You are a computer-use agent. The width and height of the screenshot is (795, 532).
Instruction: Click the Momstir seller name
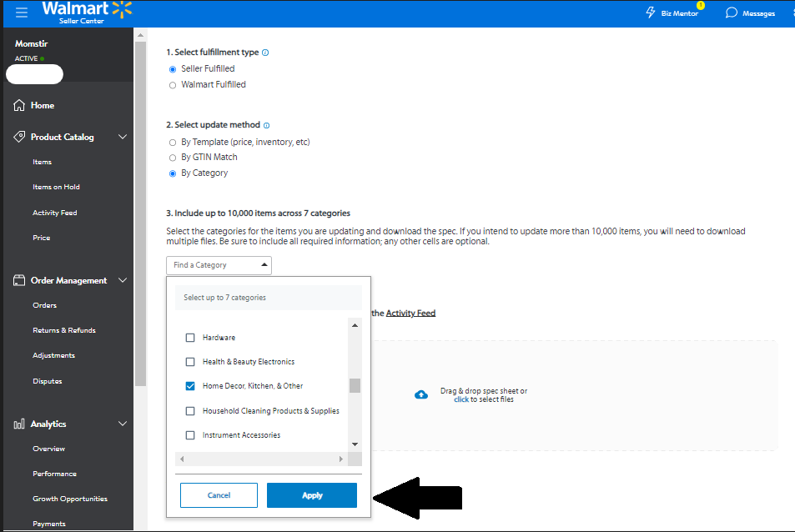click(x=31, y=43)
